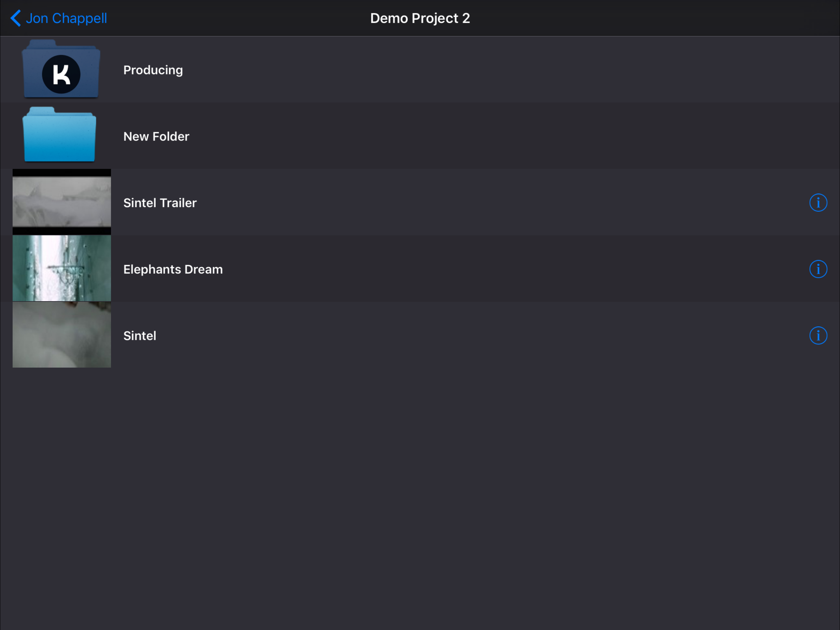The width and height of the screenshot is (840, 630).
Task: Tap blank space in the New Folder row
Action: tap(494, 136)
